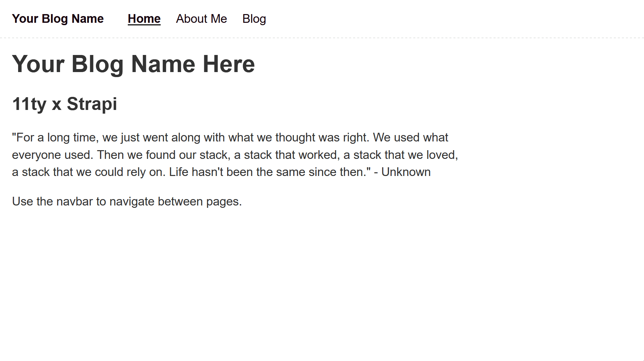
Task: Click the navbar instruction paragraph
Action: tap(127, 201)
